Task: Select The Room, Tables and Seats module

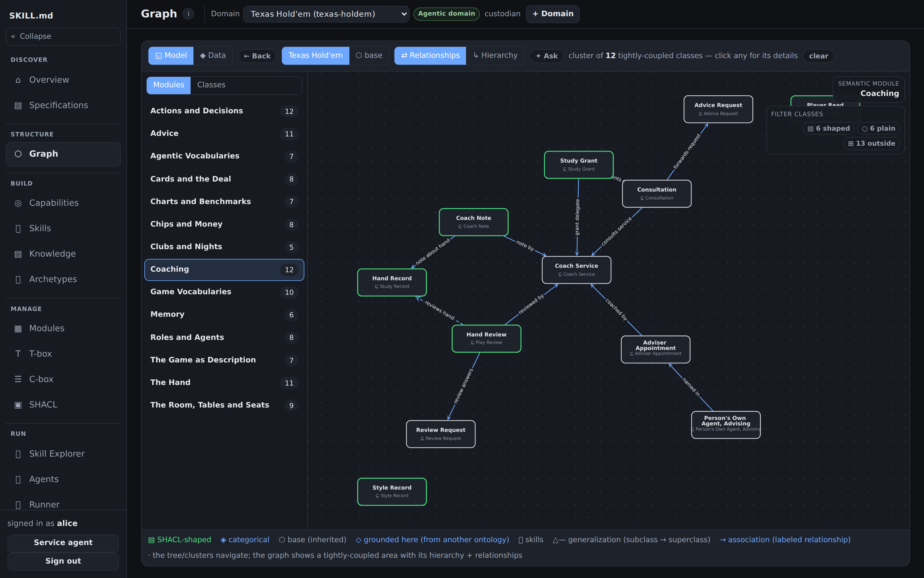Action: (224, 405)
